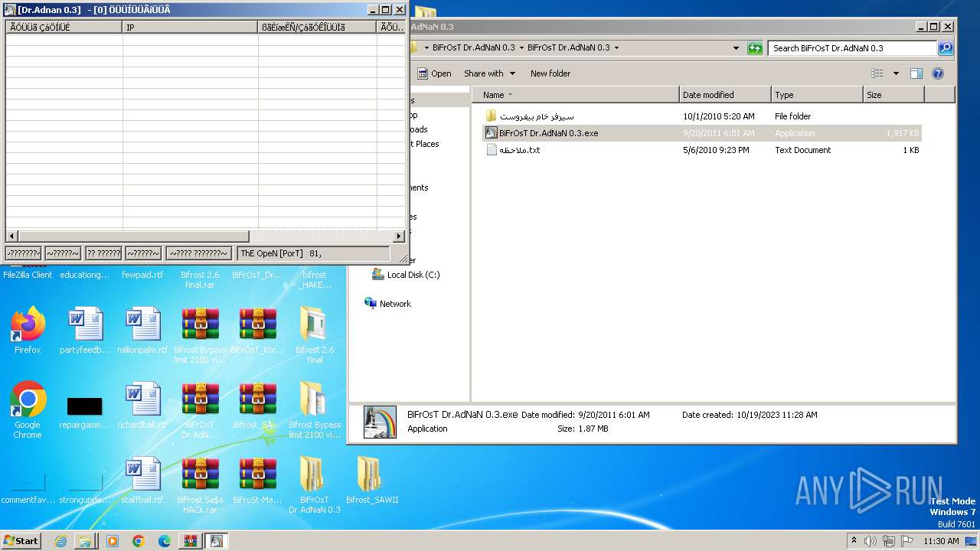Select BiFrOsT Dr.AdNaN 0.3.exe file row
This screenshot has height=551, width=980.
coord(702,133)
